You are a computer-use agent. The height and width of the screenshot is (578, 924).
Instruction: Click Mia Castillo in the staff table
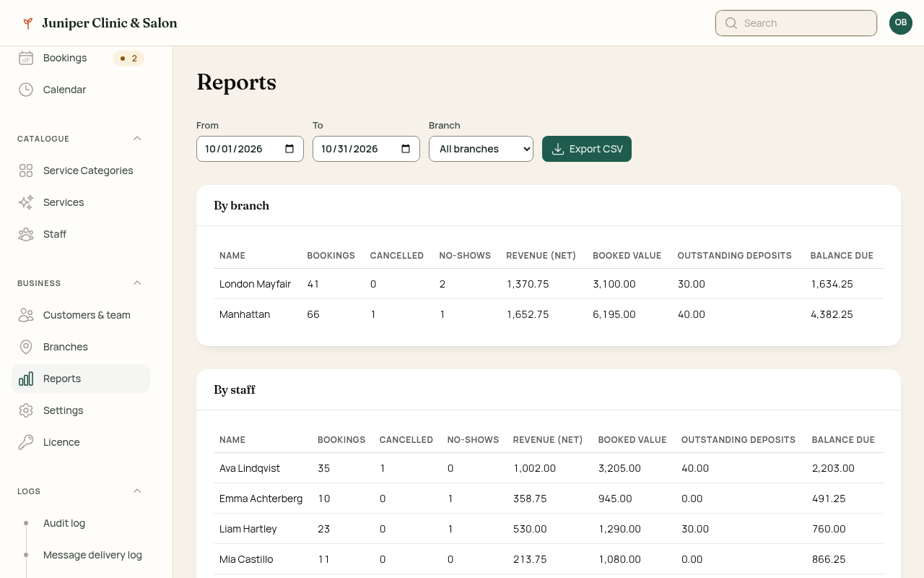coord(246,559)
